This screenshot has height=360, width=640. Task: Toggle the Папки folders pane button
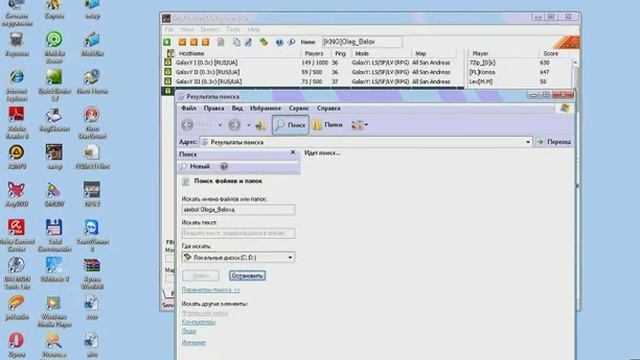coord(328,125)
